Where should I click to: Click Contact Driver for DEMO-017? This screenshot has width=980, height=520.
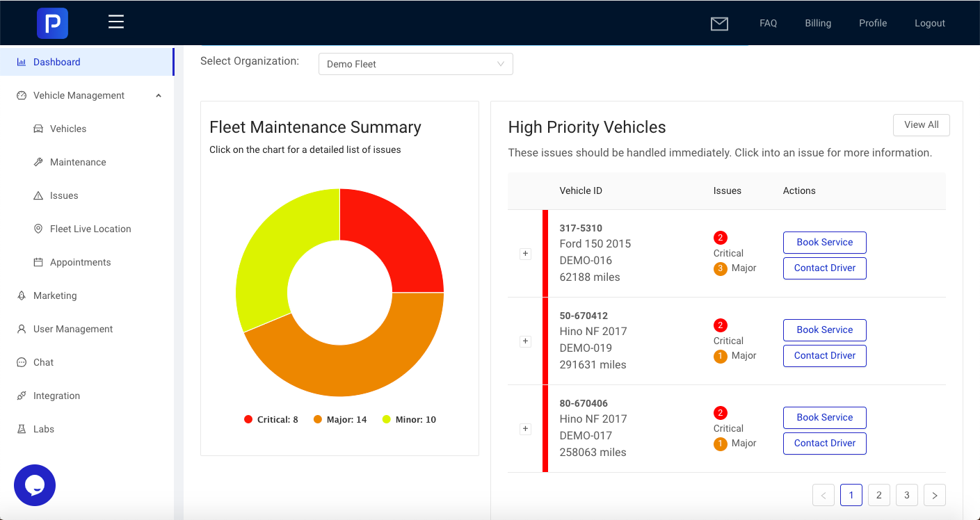click(824, 443)
